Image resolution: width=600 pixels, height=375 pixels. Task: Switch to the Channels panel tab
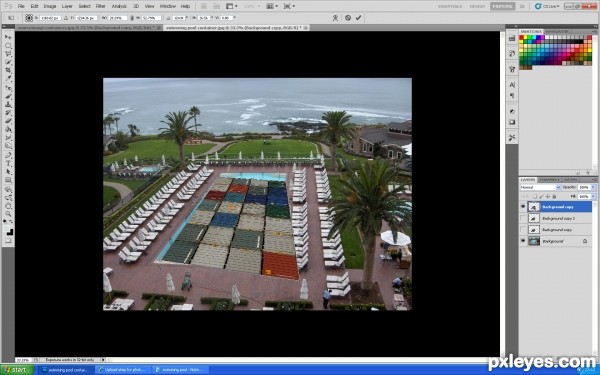pos(549,179)
